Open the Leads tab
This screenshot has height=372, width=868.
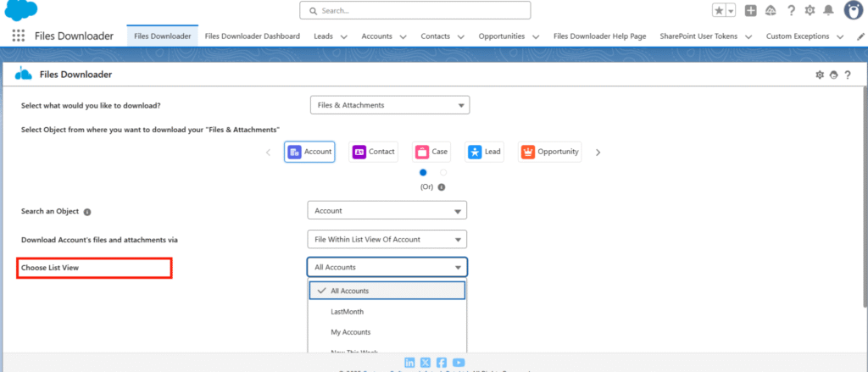pyautogui.click(x=323, y=36)
